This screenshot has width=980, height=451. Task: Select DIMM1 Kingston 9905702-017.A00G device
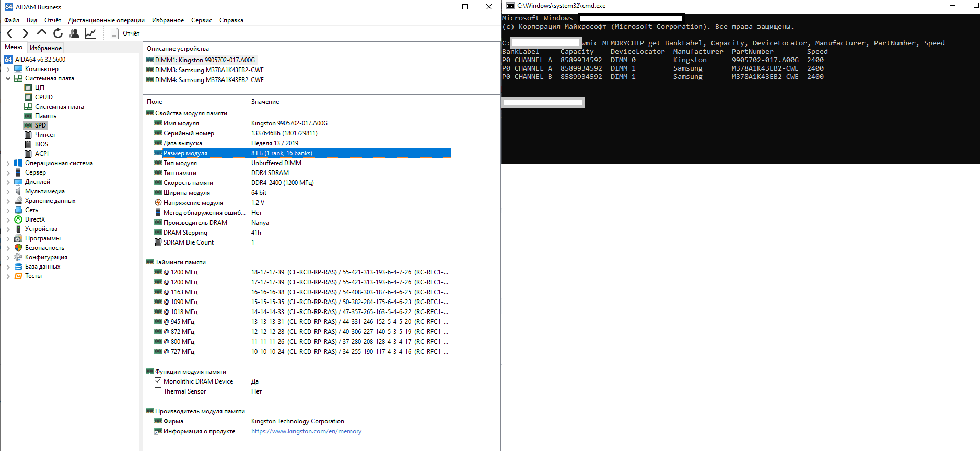pyautogui.click(x=201, y=60)
